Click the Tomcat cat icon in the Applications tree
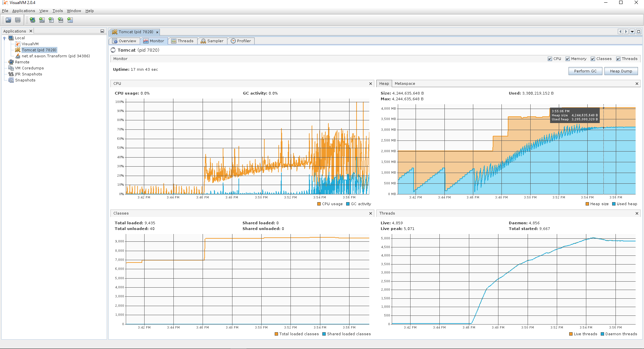644x349 pixels. click(x=18, y=50)
